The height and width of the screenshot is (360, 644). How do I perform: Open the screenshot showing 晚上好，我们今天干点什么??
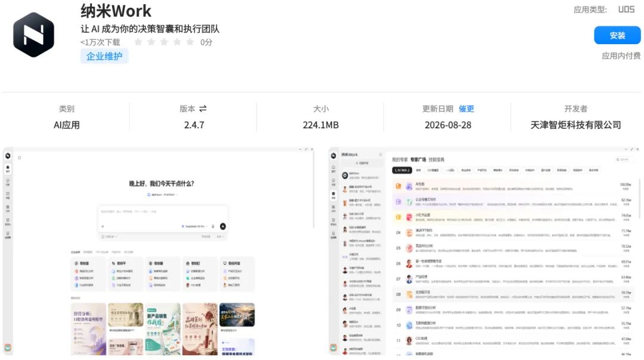tap(159, 251)
